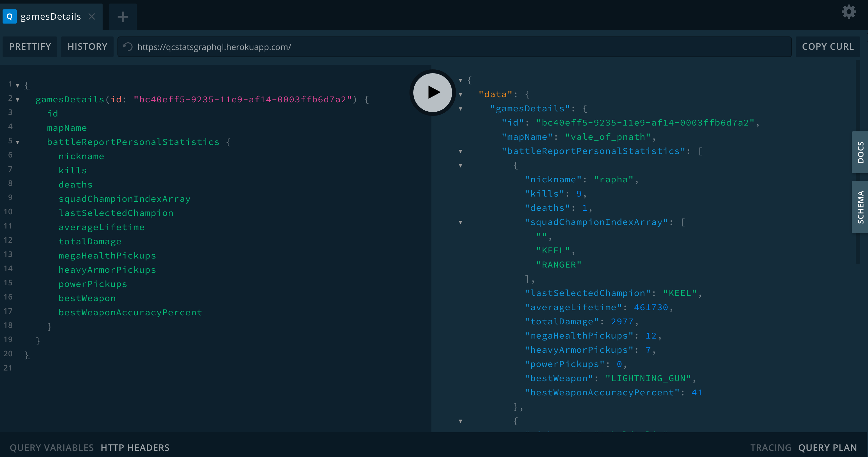Click "KEEL" lastSelectedChampion value

[680, 293]
